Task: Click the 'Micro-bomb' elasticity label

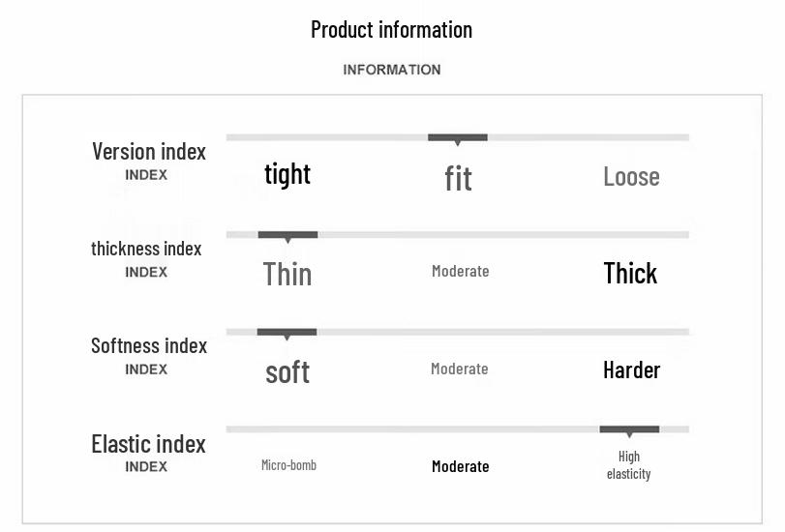Action: (288, 465)
